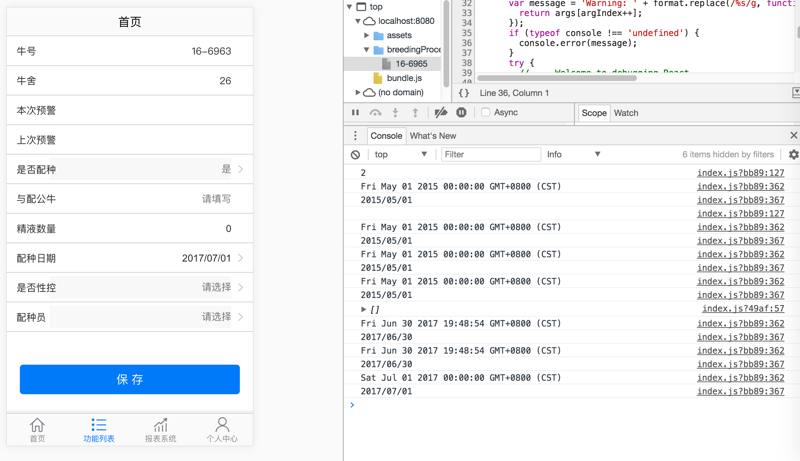Viewport: 800px width, 461px height.
Task: Click the 本次预警 row
Action: click(x=130, y=110)
